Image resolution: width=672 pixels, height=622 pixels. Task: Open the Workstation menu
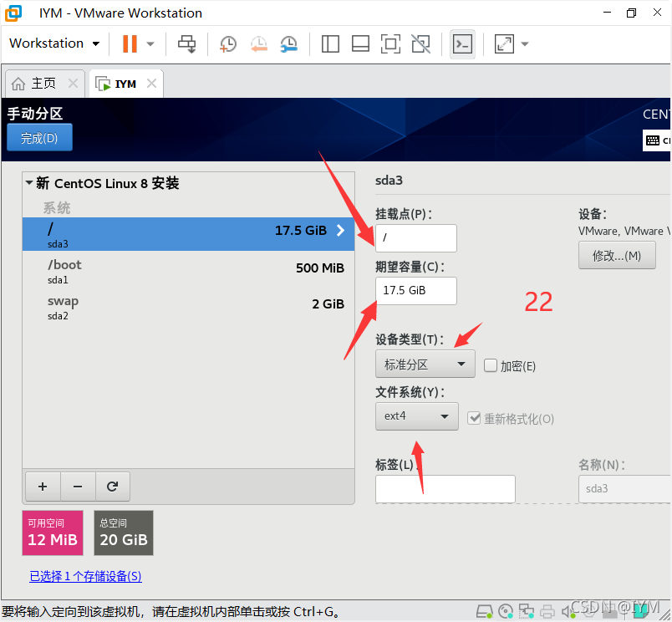click(x=54, y=43)
